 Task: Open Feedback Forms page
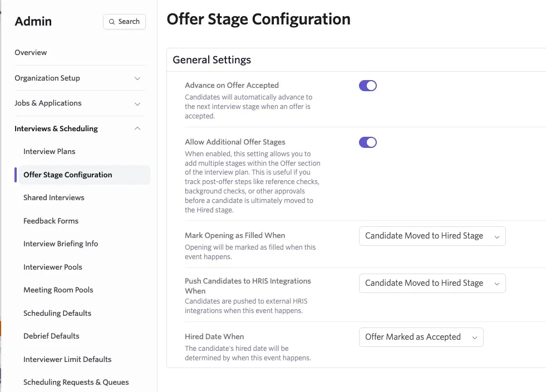51,221
